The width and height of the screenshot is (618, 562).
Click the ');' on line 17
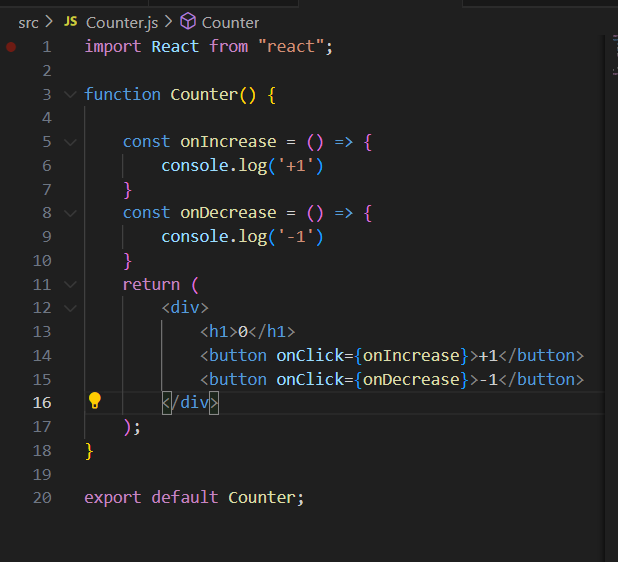[x=132, y=427]
